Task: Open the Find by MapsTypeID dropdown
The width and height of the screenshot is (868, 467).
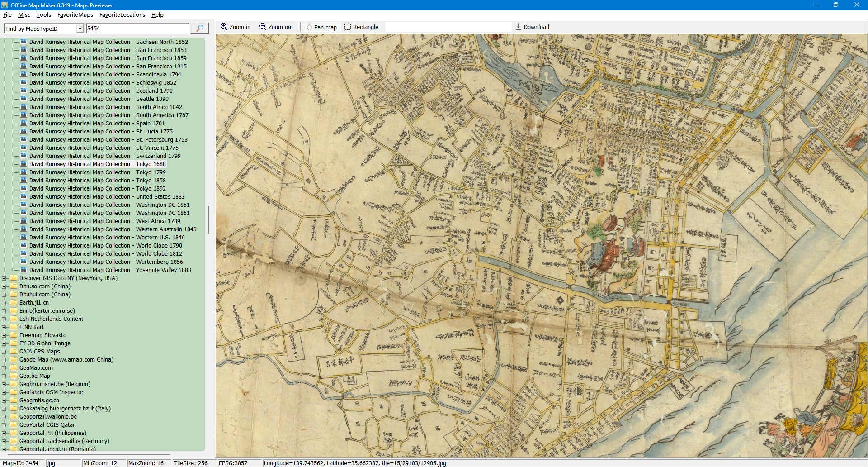Action: tap(80, 29)
